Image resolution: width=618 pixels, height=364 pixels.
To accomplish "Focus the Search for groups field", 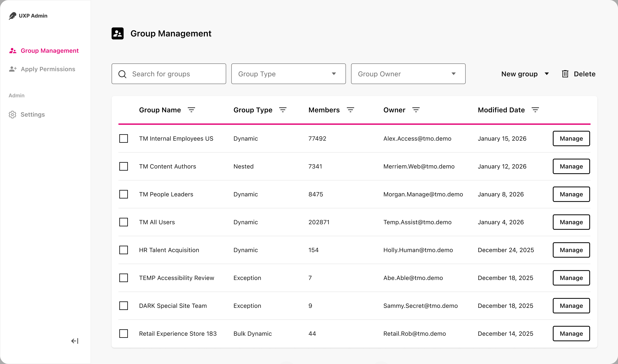I will tap(169, 74).
